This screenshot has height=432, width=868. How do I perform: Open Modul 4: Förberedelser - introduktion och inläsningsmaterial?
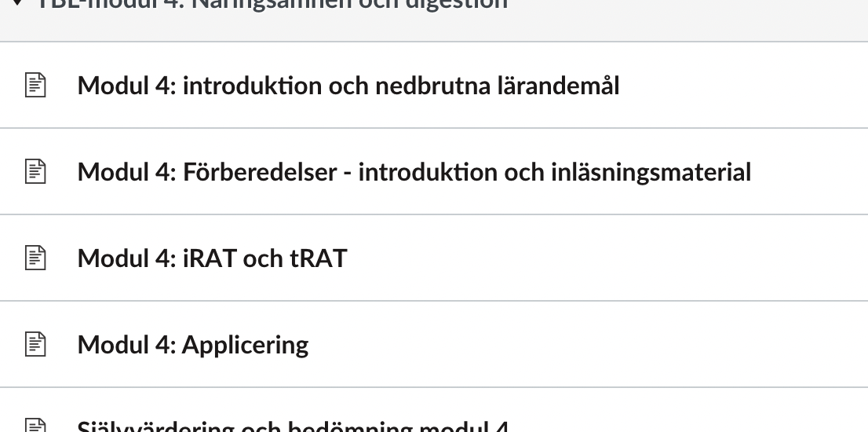click(414, 172)
